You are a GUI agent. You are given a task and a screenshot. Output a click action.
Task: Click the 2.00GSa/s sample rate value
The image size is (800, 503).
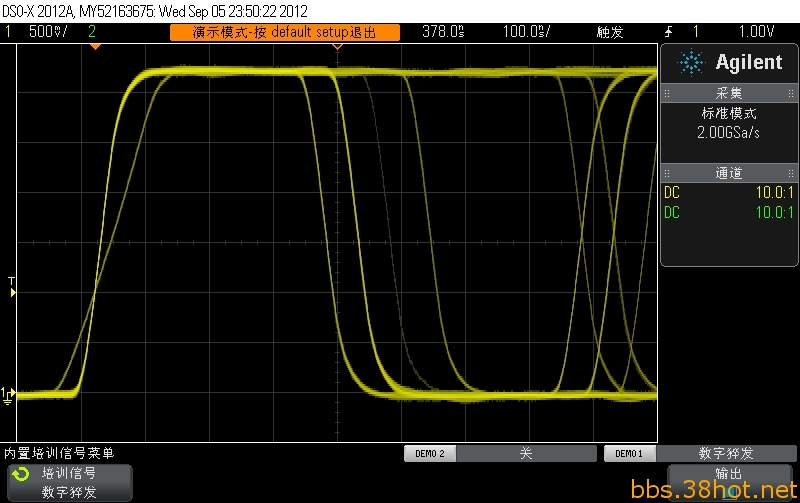click(729, 133)
